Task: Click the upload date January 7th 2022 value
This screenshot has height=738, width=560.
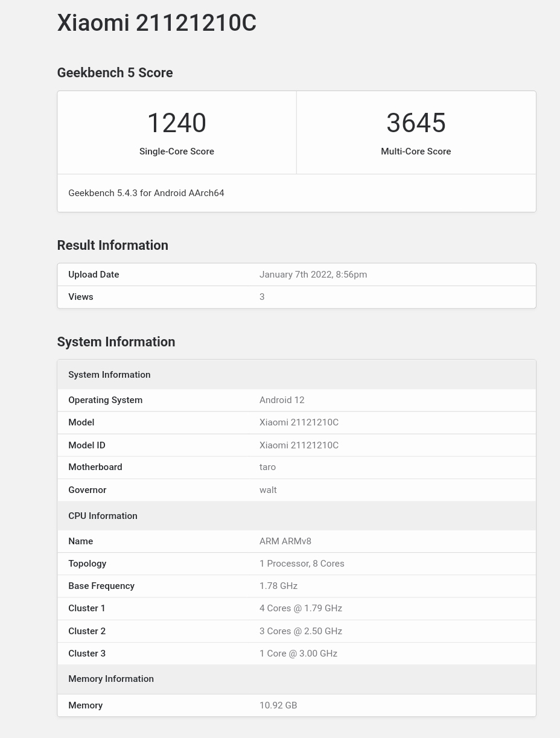Action: tap(313, 275)
